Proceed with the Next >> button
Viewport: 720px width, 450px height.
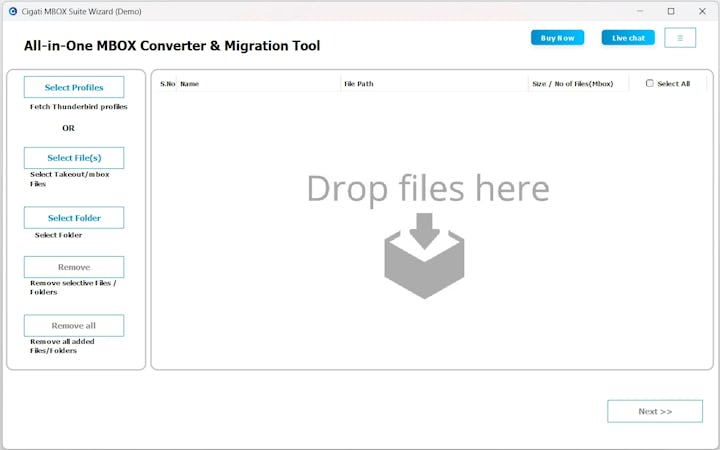pyautogui.click(x=655, y=411)
